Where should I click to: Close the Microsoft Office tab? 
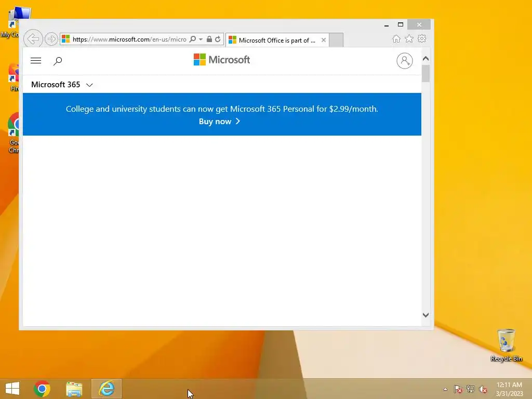pyautogui.click(x=323, y=40)
